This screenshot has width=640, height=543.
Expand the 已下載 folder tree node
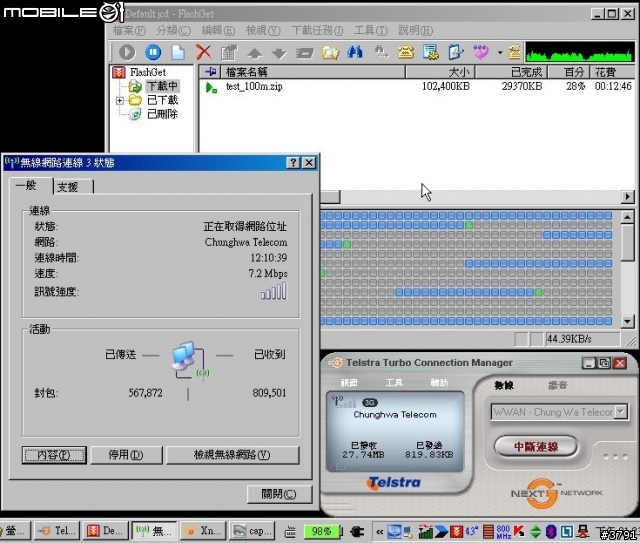(120, 100)
